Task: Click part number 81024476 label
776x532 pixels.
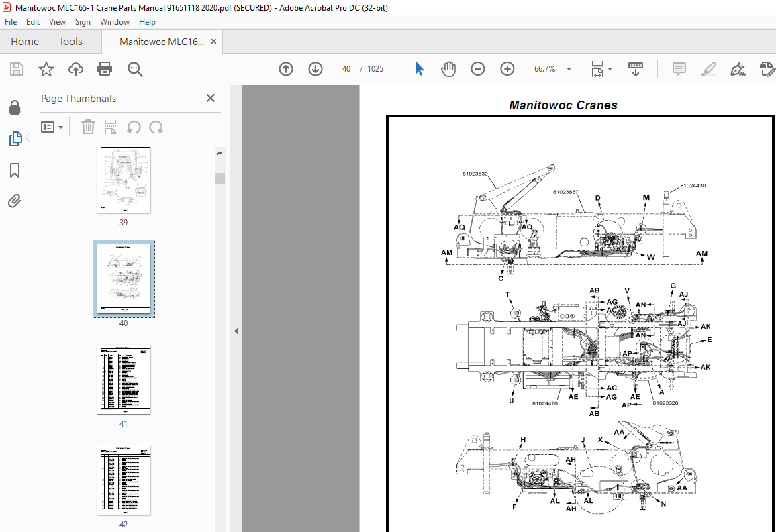Action: tap(545, 403)
